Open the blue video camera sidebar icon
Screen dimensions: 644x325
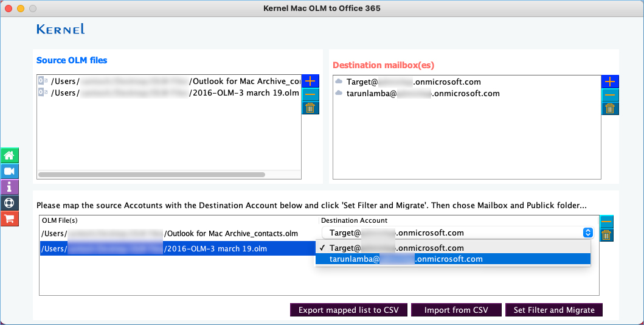coord(10,171)
